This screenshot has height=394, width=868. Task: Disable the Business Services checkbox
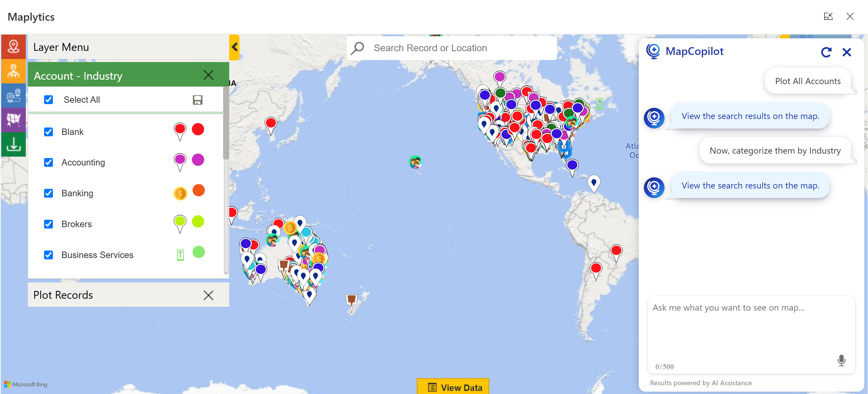tap(48, 255)
